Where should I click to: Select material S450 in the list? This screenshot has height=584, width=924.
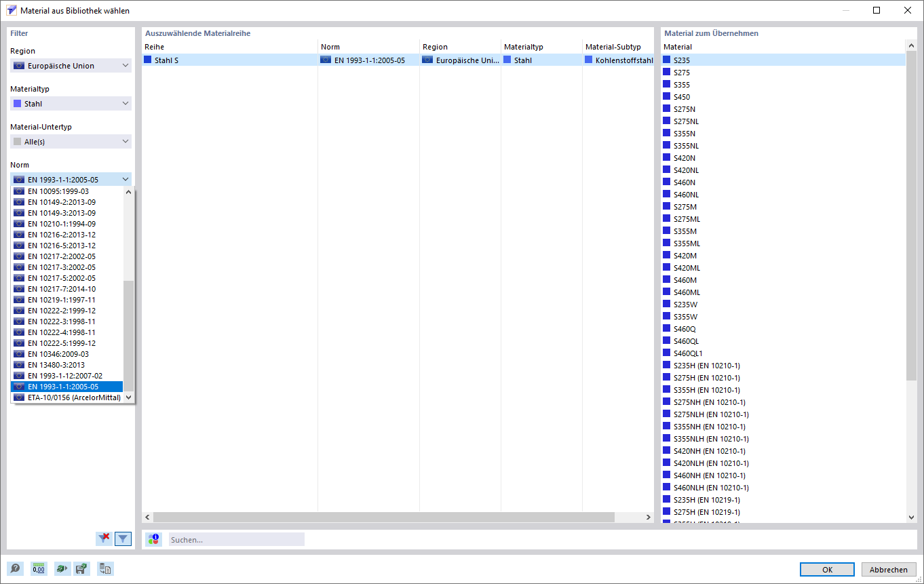[784, 97]
